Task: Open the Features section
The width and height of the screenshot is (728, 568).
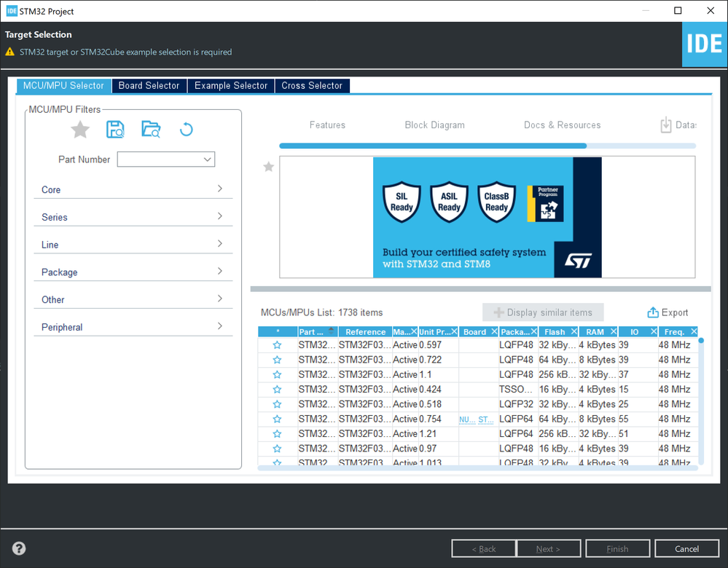Action: pyautogui.click(x=327, y=125)
